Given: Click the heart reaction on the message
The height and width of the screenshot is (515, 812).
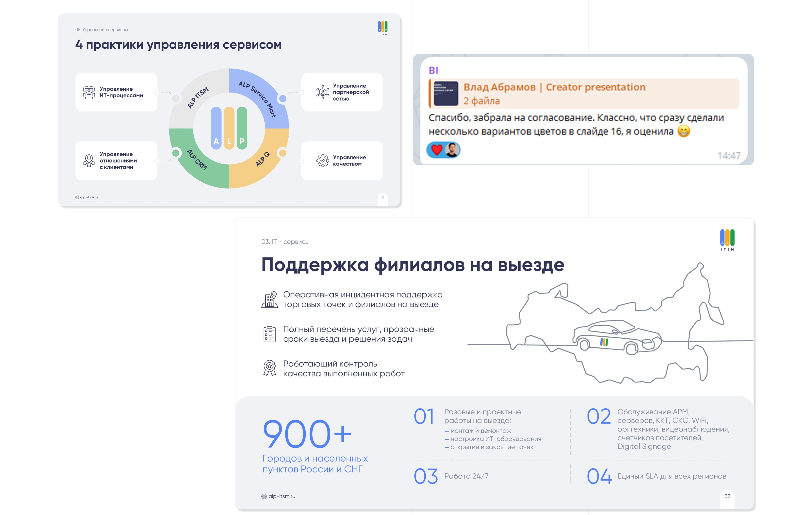Looking at the screenshot, I should tap(437, 150).
